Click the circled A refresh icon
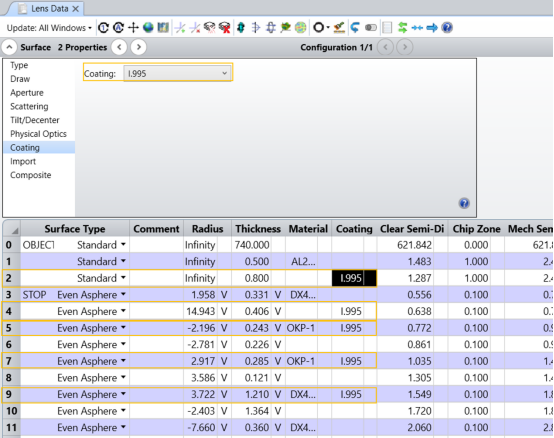 click(x=118, y=28)
